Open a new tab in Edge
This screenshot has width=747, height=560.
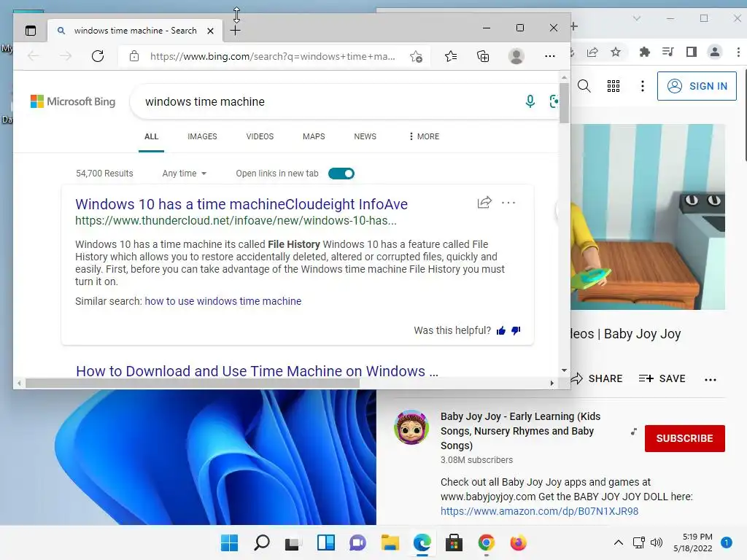236,31
